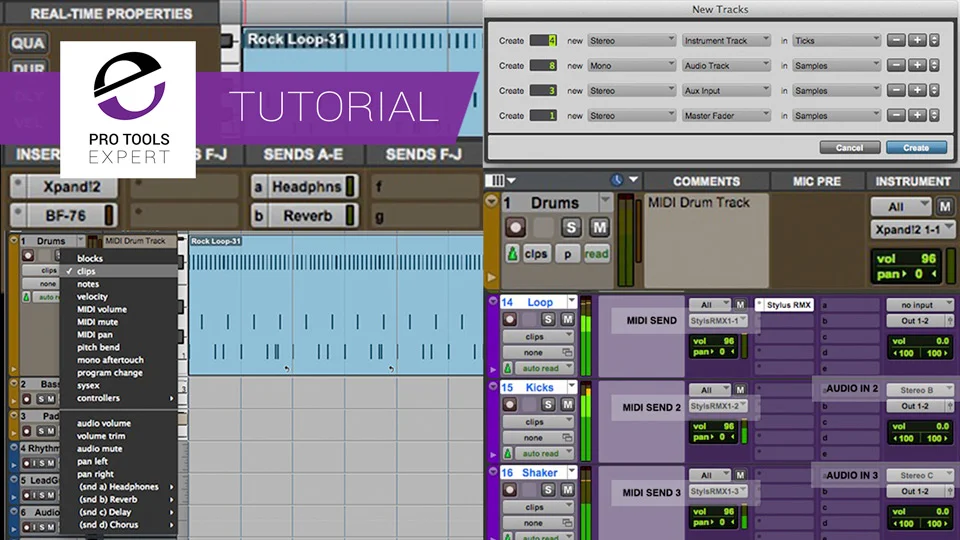Screen dimensions: 960x540
Task: Open the auto read dropdown on Kicks track
Action: point(545,454)
